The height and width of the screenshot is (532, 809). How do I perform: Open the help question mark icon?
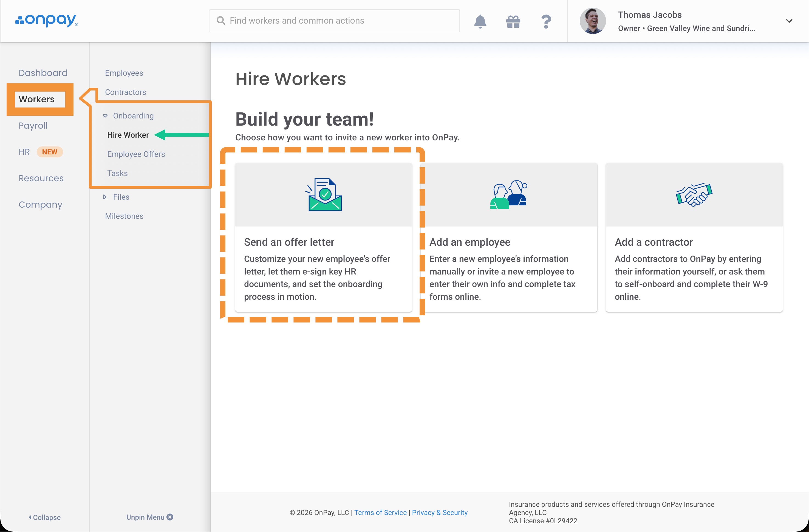546,21
